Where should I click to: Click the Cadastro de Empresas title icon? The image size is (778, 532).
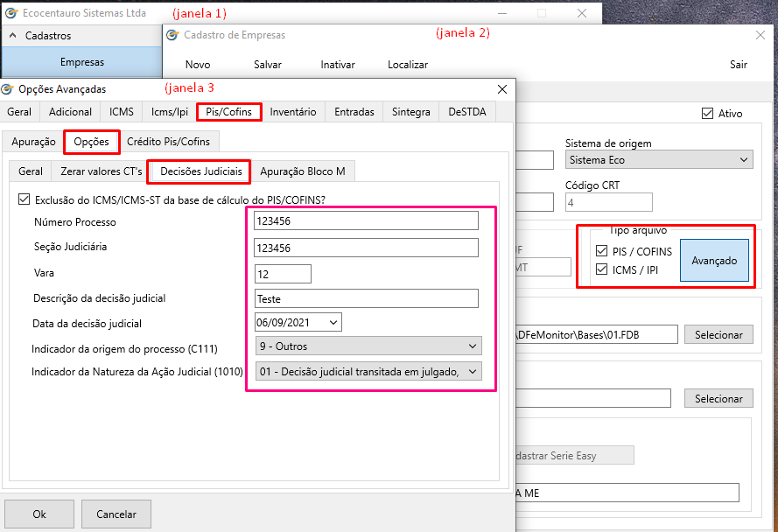[x=172, y=35]
